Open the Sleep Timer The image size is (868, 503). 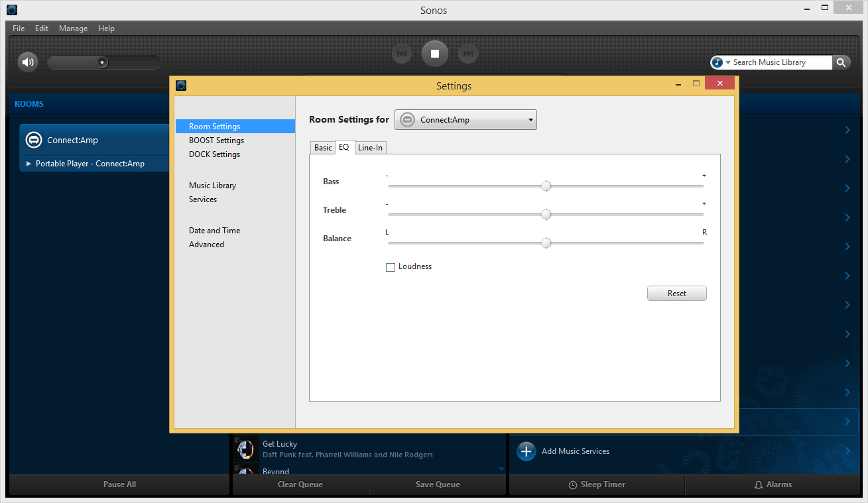(597, 484)
